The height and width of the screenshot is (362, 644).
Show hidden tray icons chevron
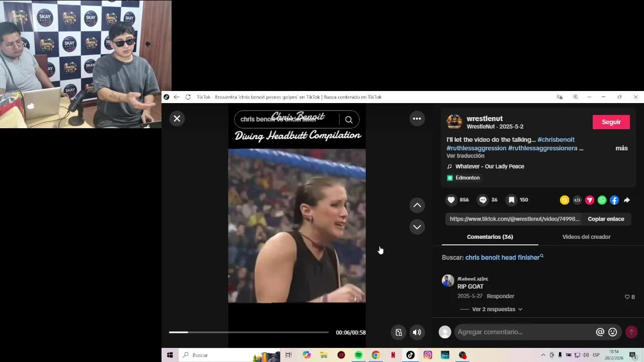(x=543, y=355)
